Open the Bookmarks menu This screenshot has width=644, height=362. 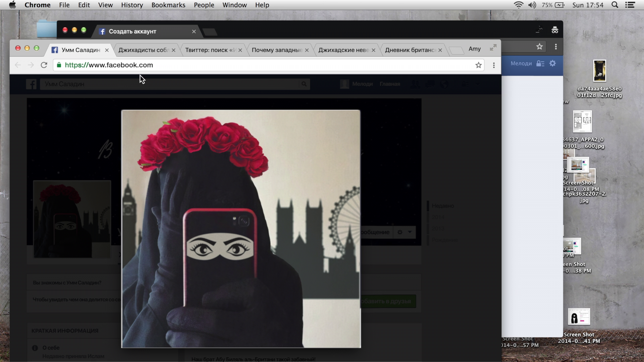point(168,5)
